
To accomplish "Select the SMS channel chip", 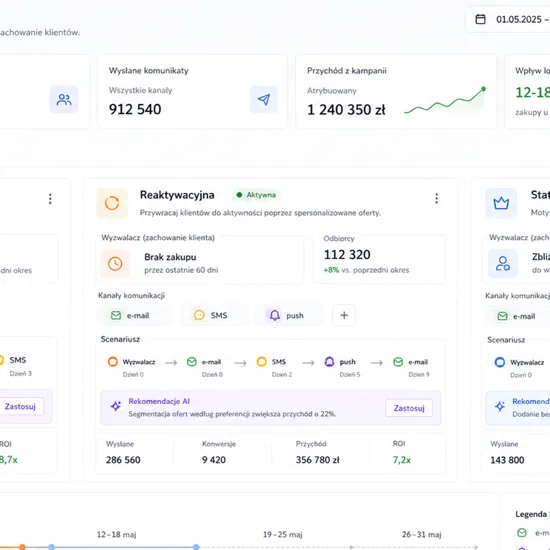I will tap(214, 315).
